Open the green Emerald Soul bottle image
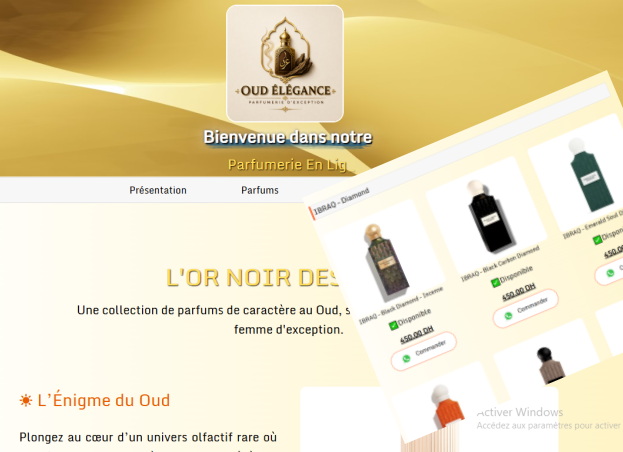The height and width of the screenshot is (452, 623). [x=589, y=175]
